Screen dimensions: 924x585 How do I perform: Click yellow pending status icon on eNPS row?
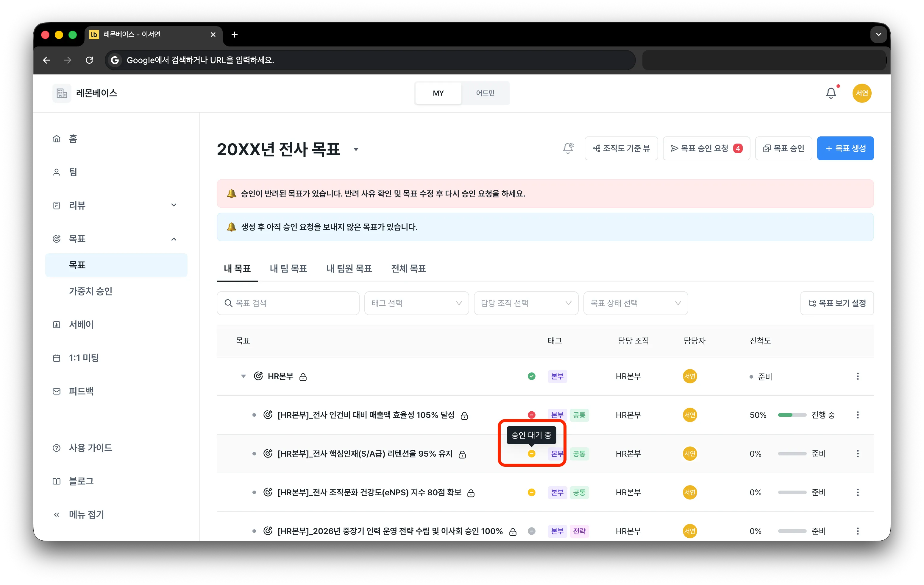[531, 492]
